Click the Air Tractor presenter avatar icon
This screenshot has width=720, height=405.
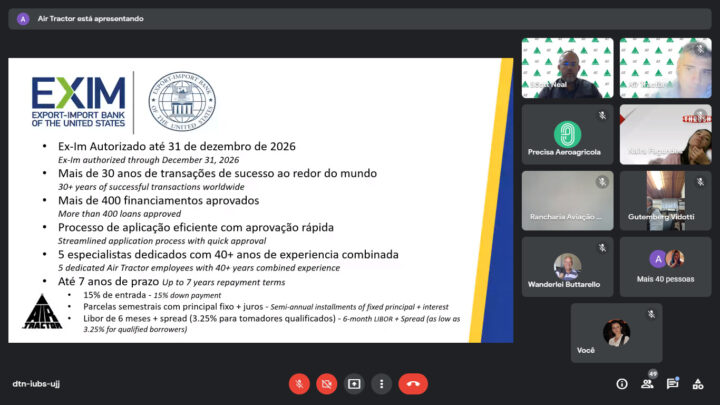click(x=23, y=18)
